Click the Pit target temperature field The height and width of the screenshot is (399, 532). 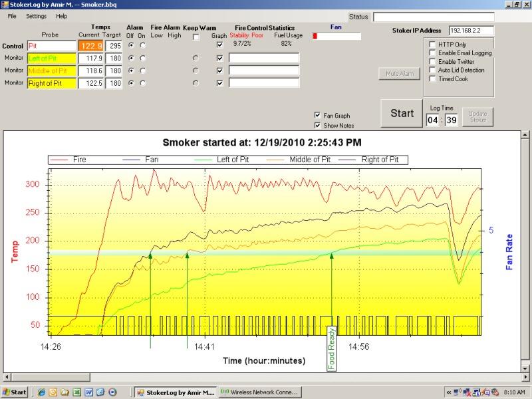114,46
